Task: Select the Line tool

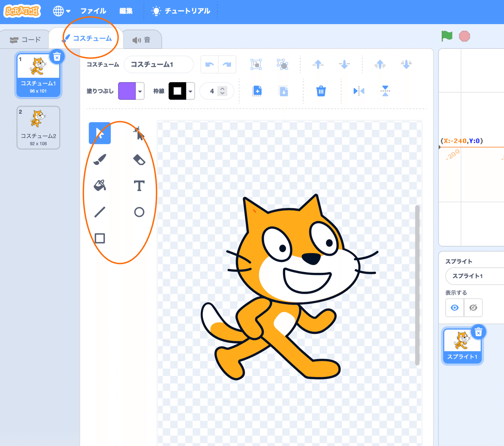Action: coord(100,212)
